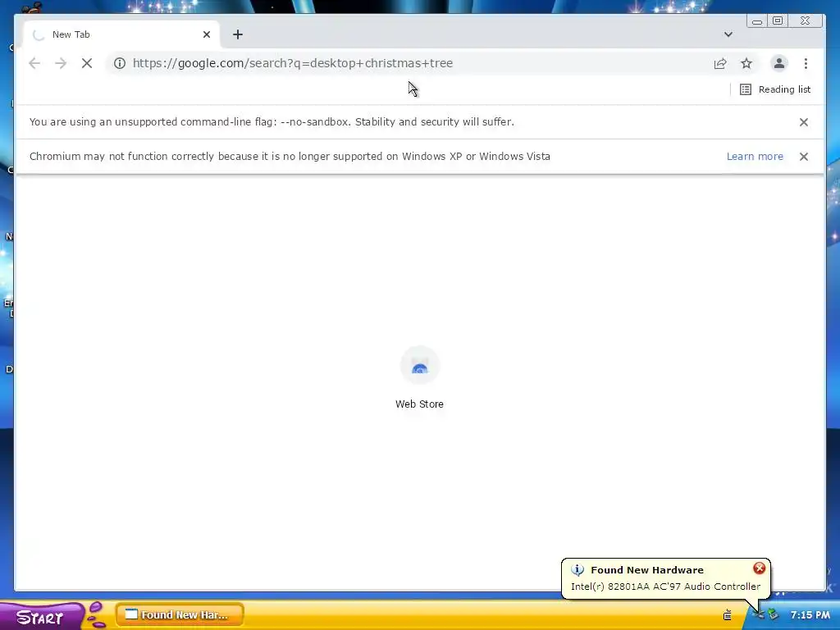View site information icon in address bar
840x630 pixels.
pyautogui.click(x=120, y=63)
